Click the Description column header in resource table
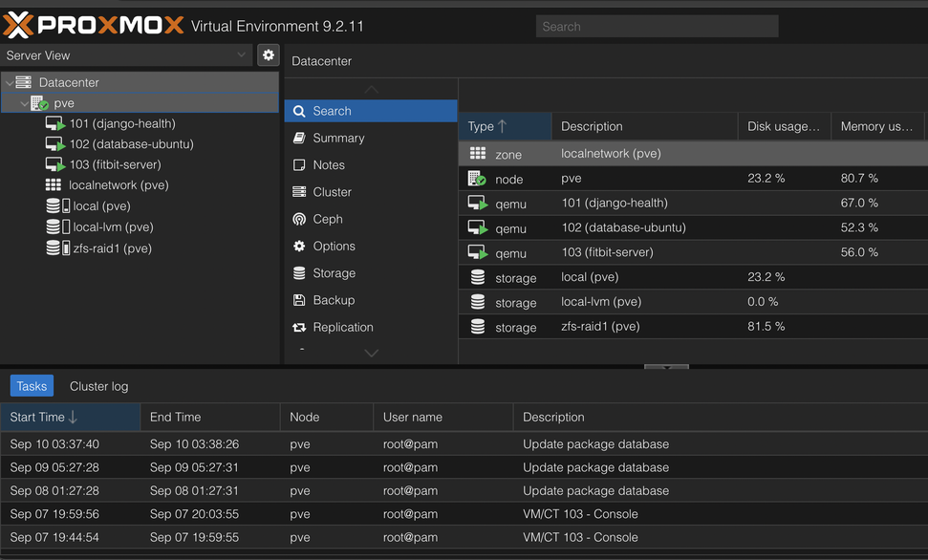Screen dimensions: 928x560 pos(644,126)
